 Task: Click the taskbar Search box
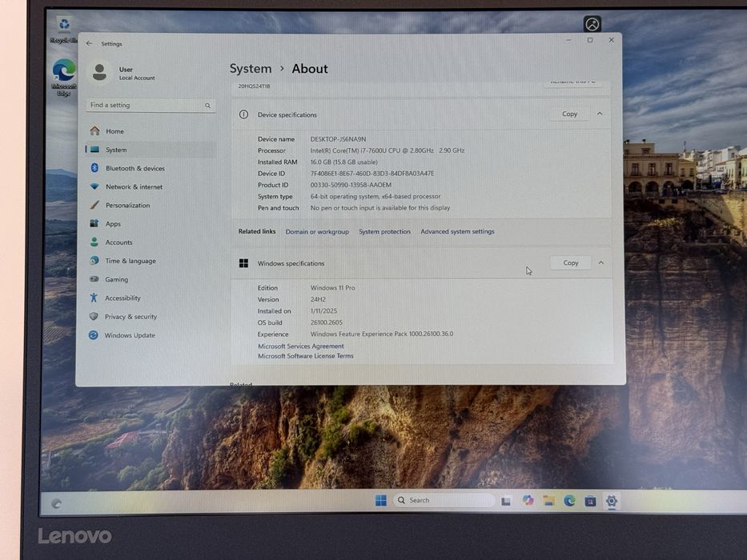point(444,500)
